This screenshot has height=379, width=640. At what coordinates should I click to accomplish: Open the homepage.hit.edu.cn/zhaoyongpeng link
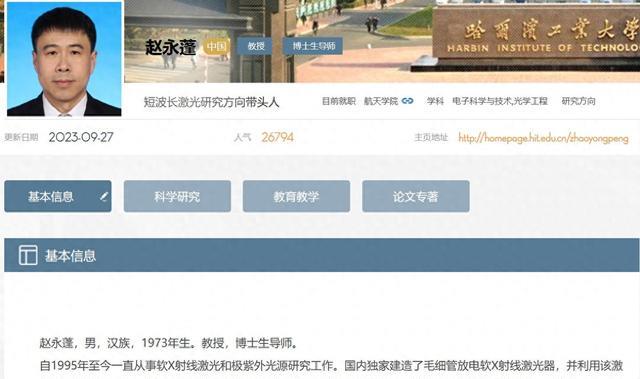(x=543, y=138)
